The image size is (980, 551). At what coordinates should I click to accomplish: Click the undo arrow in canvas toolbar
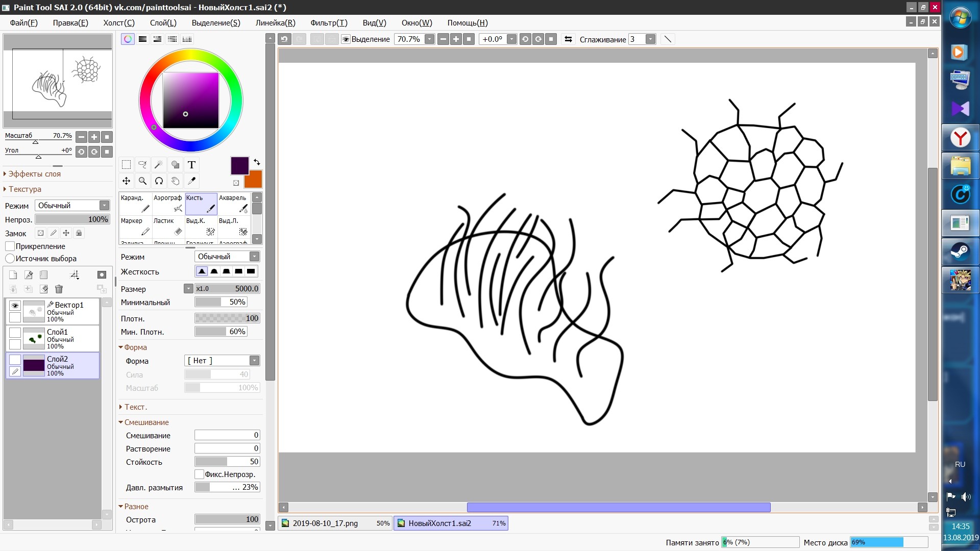[x=285, y=39]
